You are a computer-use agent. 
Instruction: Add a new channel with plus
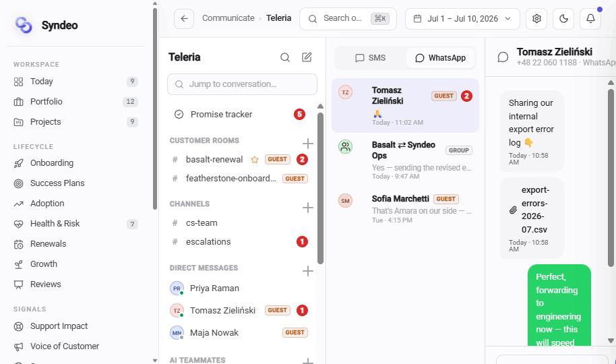click(308, 207)
